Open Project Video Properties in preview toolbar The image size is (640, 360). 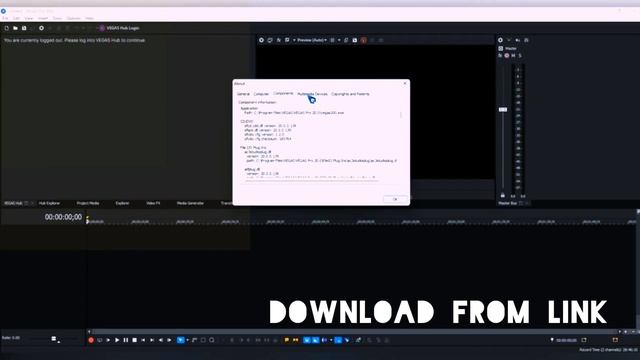(262, 40)
